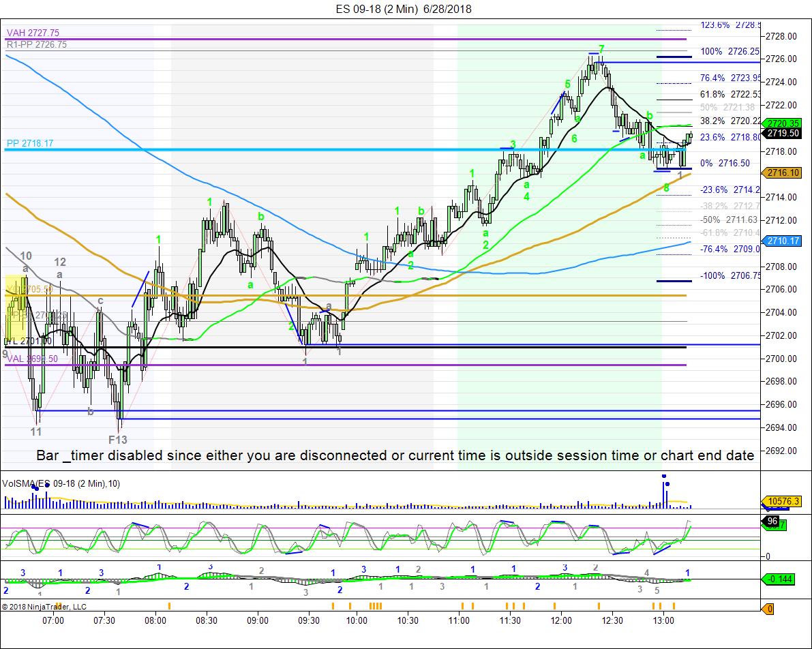Select the 2714.00 price axis label
Screen dimensions: 812x649
pos(781,197)
